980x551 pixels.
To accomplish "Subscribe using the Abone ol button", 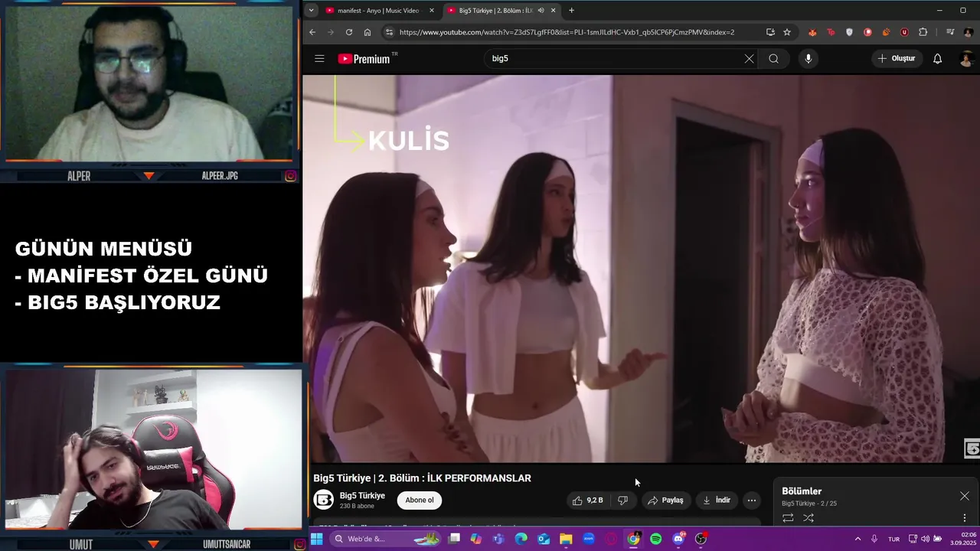I will [420, 500].
